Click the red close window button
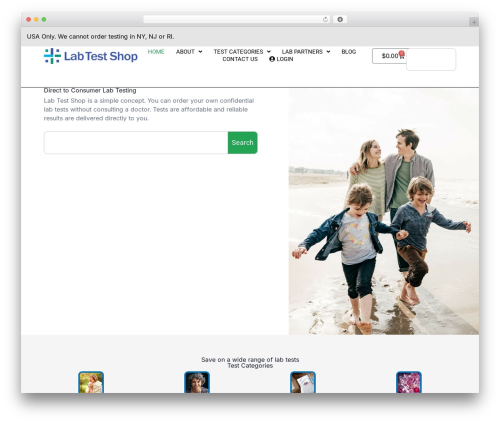This screenshot has width=500, height=423. point(29,20)
